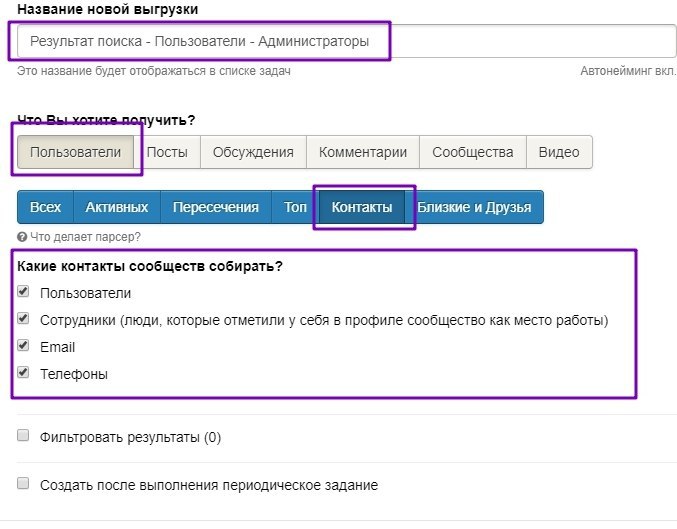Select the Топ parser mode
677x529 pixels.
pyautogui.click(x=295, y=207)
